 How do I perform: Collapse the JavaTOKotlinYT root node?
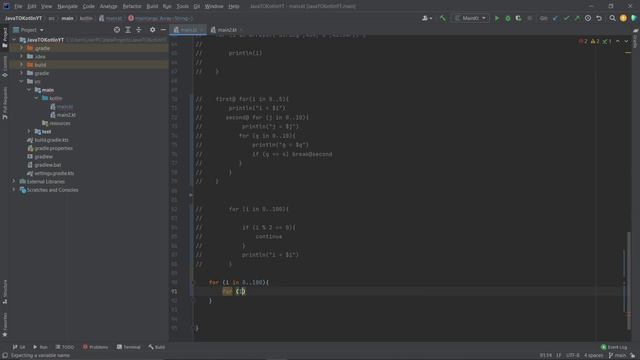pyautogui.click(x=15, y=40)
